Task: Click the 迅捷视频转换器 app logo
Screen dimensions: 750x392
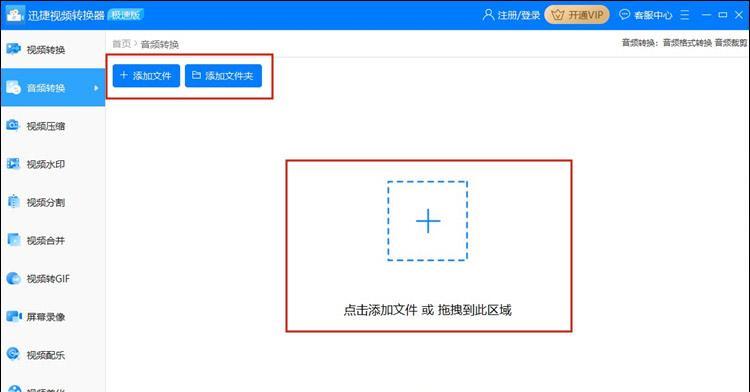Action: coord(14,14)
